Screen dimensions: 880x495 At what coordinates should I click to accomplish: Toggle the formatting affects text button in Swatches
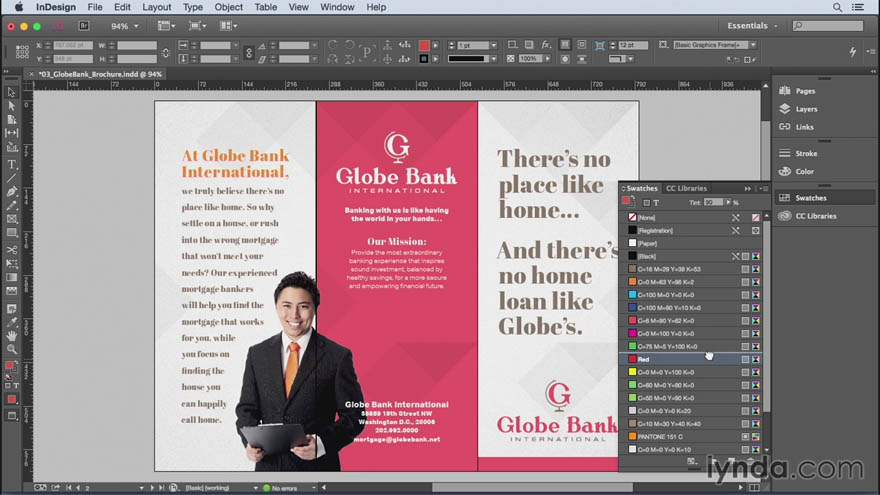coord(656,203)
